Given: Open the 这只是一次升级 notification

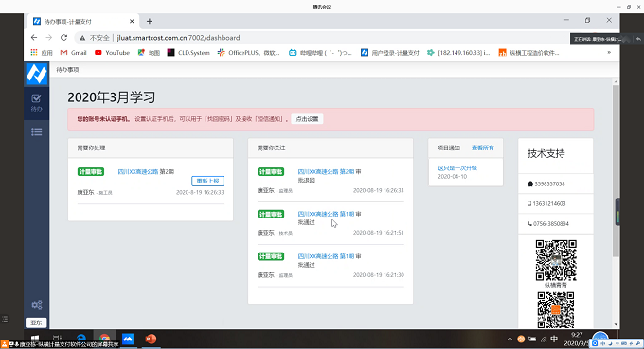Looking at the screenshot, I should pos(457,167).
